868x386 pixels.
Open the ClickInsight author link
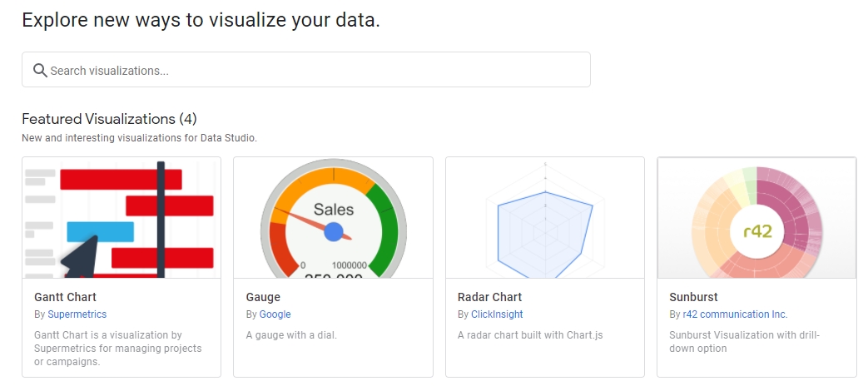pyautogui.click(x=498, y=314)
